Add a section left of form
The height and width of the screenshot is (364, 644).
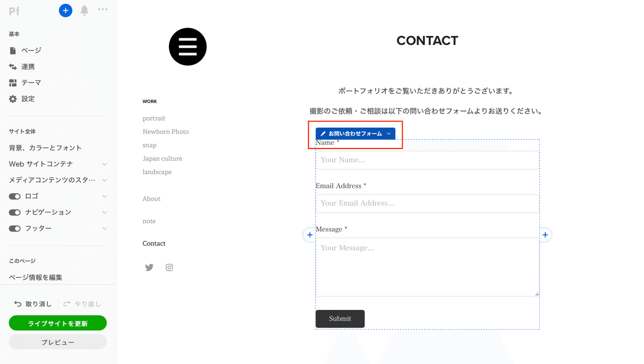(x=310, y=235)
